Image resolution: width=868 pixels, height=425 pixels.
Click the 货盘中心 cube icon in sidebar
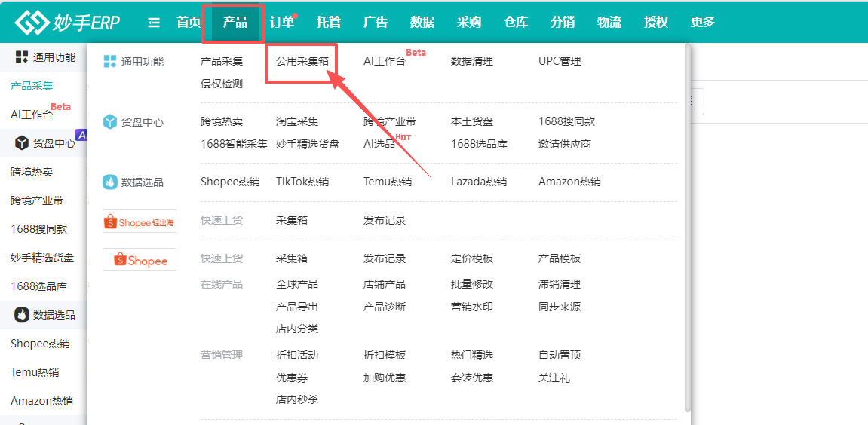22,143
